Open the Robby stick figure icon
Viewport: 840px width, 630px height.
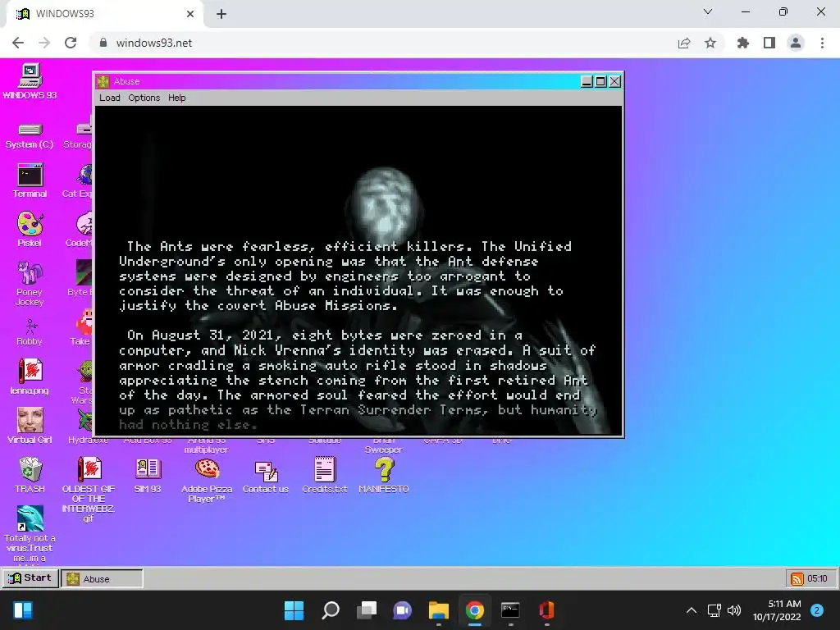click(30, 332)
